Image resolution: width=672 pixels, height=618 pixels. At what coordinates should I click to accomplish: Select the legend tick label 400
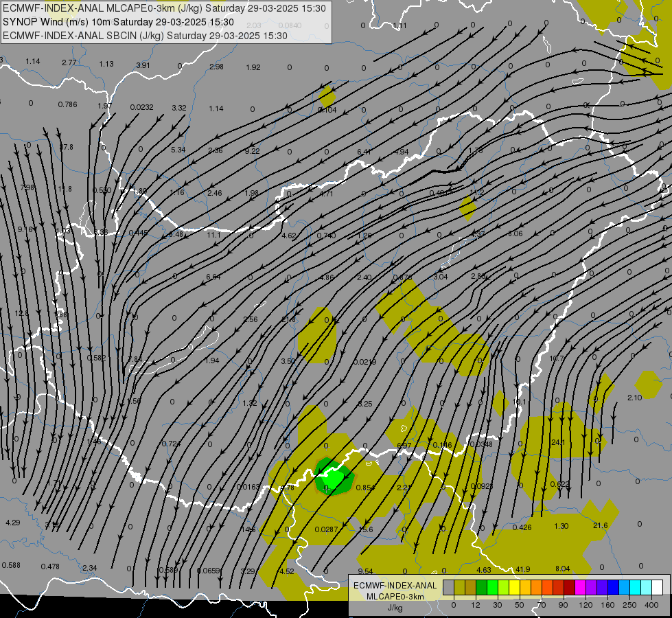pyautogui.click(x=651, y=605)
